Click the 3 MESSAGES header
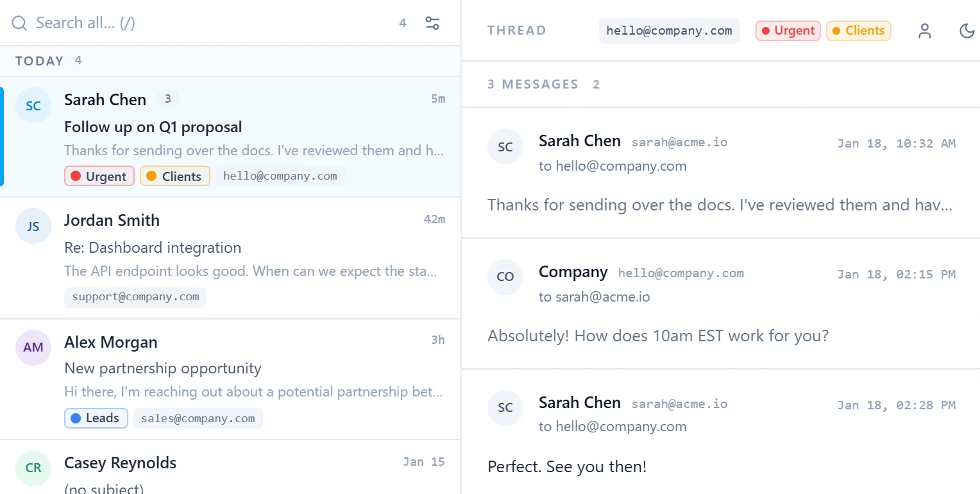980x494 pixels. (x=533, y=85)
